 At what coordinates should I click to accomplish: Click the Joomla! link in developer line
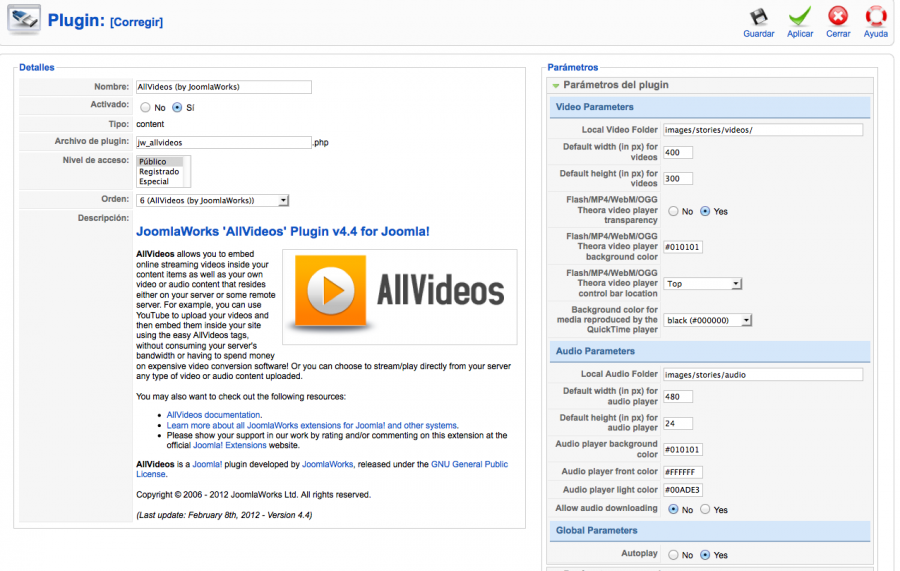click(x=207, y=464)
